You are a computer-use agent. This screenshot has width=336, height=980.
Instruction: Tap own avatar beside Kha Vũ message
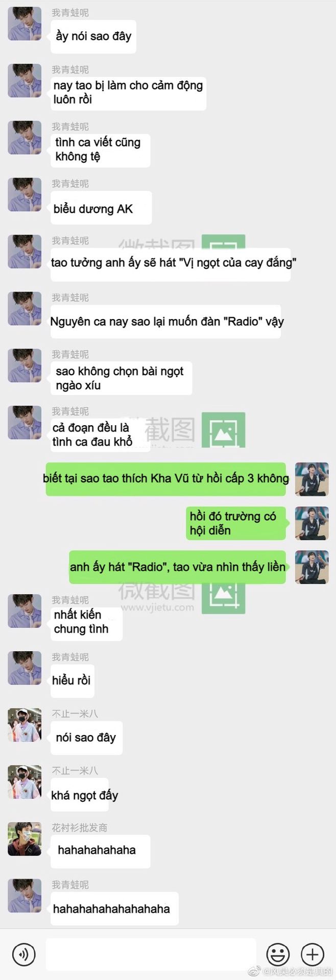tap(312, 479)
